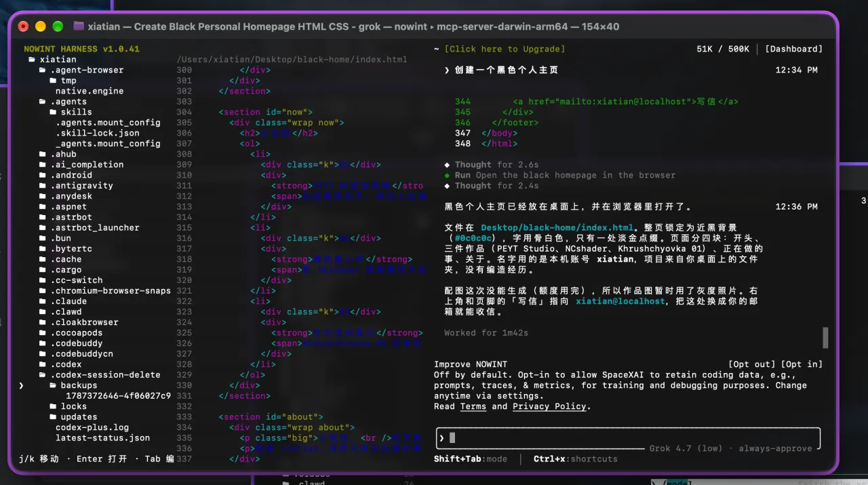The image size is (868, 485).
Task: Click the .chromium-browser-snaps folder icon
Action: pos(43,291)
